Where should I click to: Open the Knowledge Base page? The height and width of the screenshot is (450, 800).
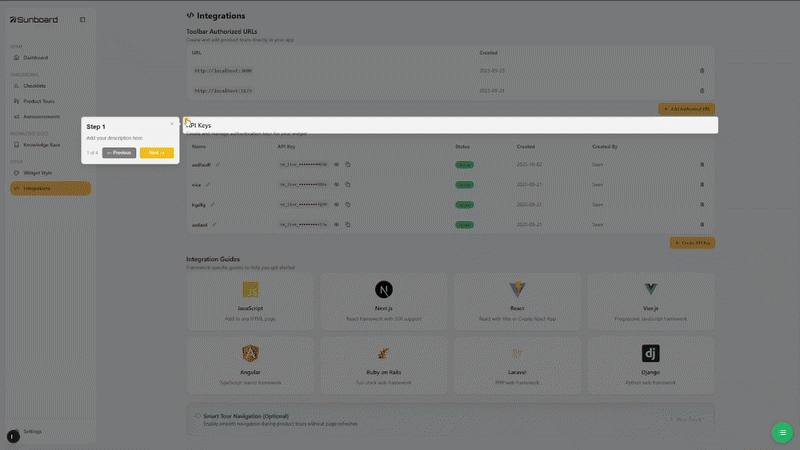[41, 145]
